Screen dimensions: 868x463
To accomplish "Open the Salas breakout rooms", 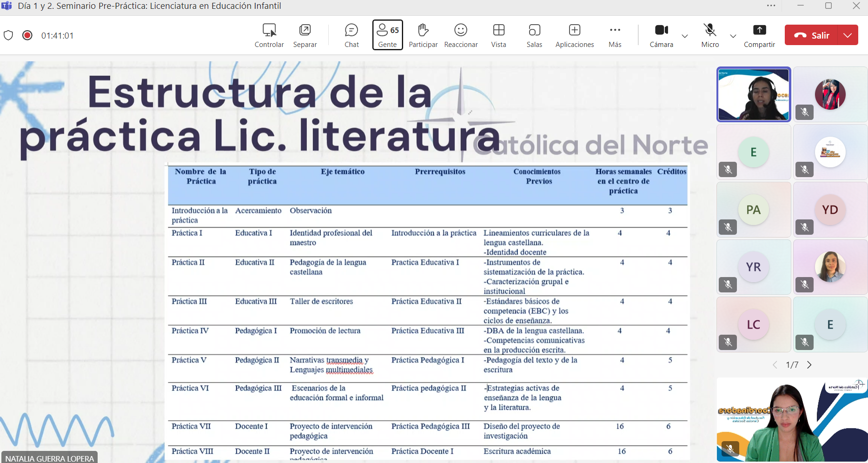I will click(534, 35).
